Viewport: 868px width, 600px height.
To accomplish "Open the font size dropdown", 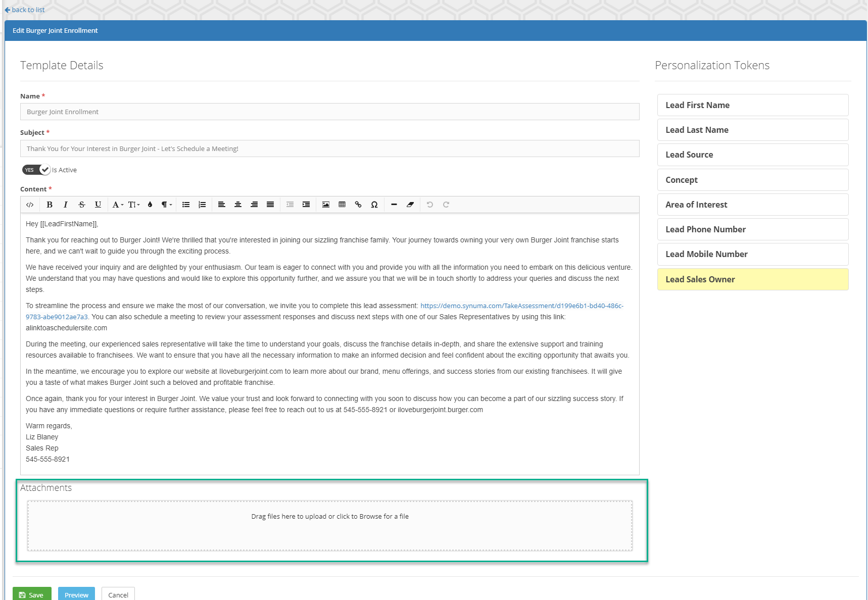I will 134,205.
